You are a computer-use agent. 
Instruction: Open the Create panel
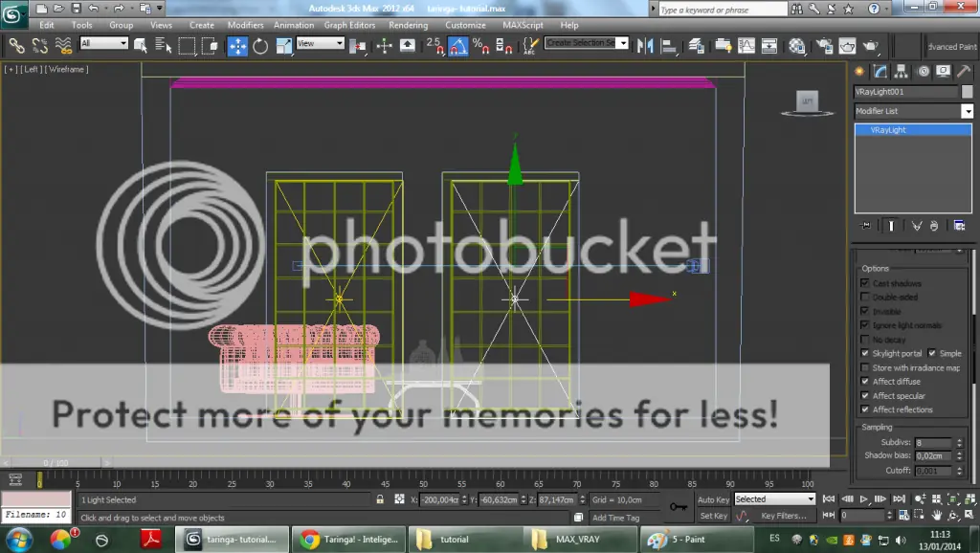pyautogui.click(x=859, y=72)
